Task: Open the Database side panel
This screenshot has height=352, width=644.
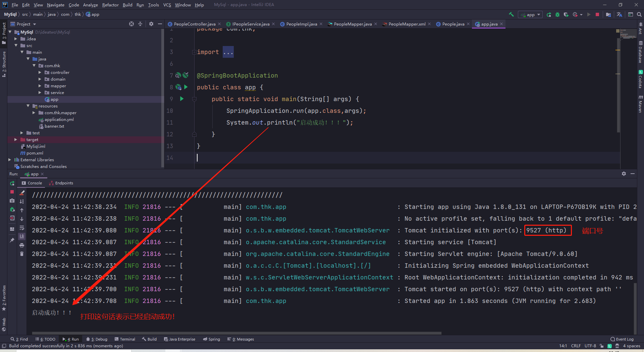Action: [640, 52]
